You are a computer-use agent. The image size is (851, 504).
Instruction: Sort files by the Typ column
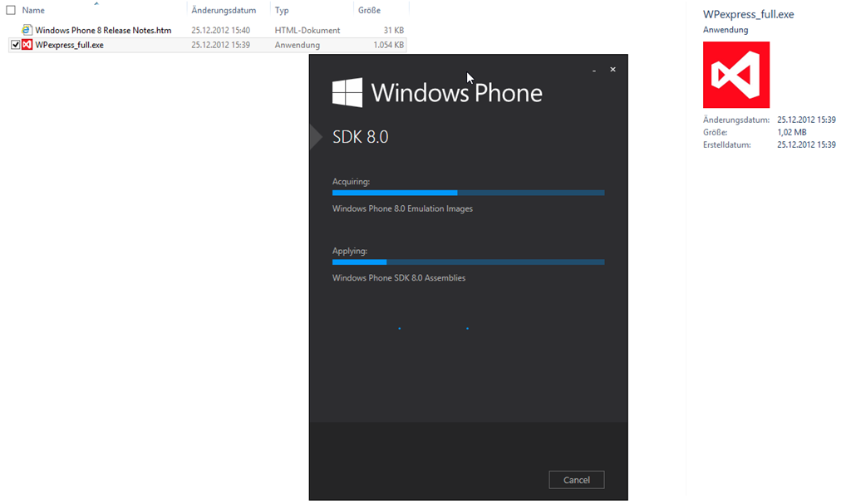point(282,10)
